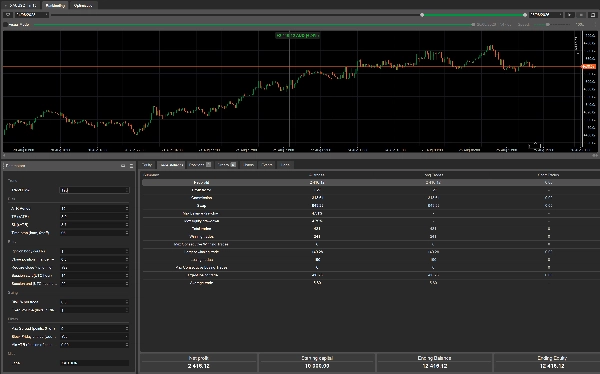Click the Ending Balance value at bottom
This screenshot has width=600, height=374.
coord(434,366)
